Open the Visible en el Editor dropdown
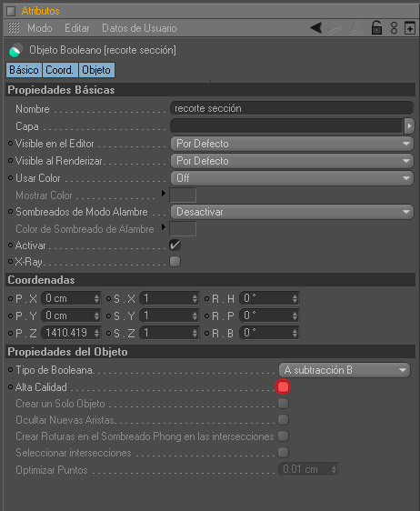 point(292,144)
